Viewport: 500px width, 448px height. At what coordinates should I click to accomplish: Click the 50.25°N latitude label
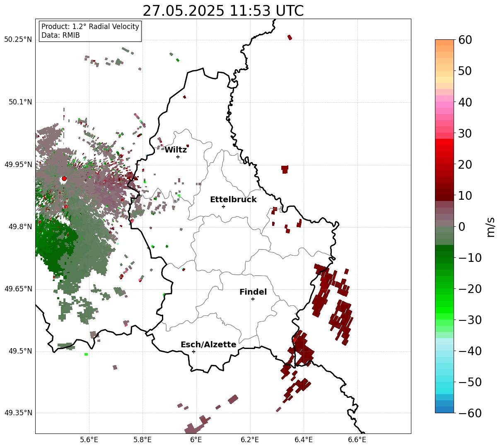coord(18,40)
